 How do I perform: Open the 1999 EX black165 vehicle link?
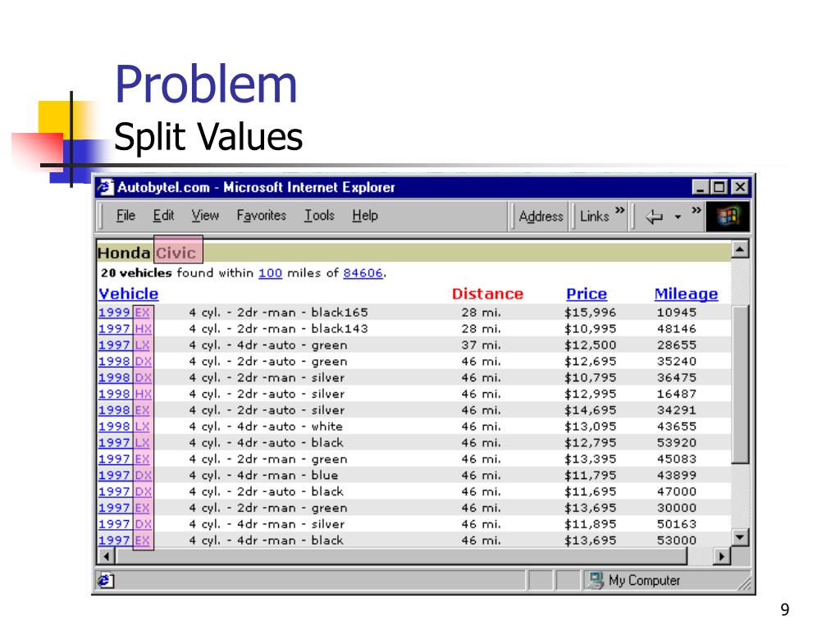click(x=125, y=313)
